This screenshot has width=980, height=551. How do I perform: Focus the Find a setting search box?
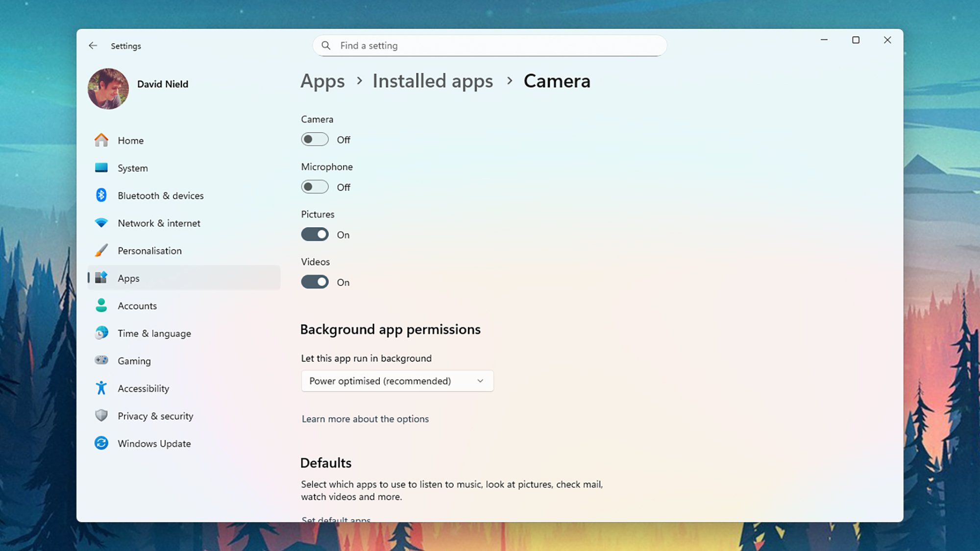point(490,46)
